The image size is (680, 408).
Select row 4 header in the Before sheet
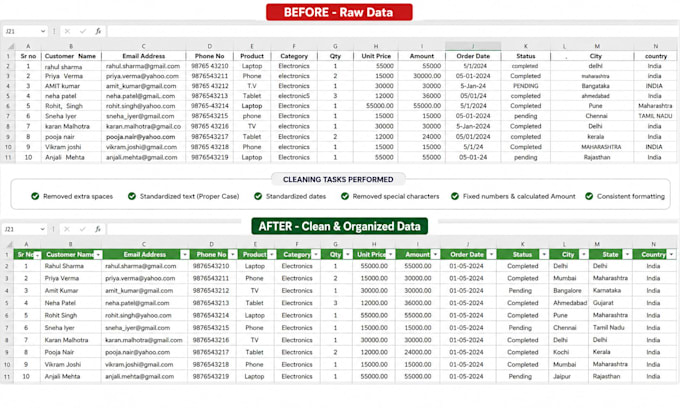pyautogui.click(x=8, y=86)
